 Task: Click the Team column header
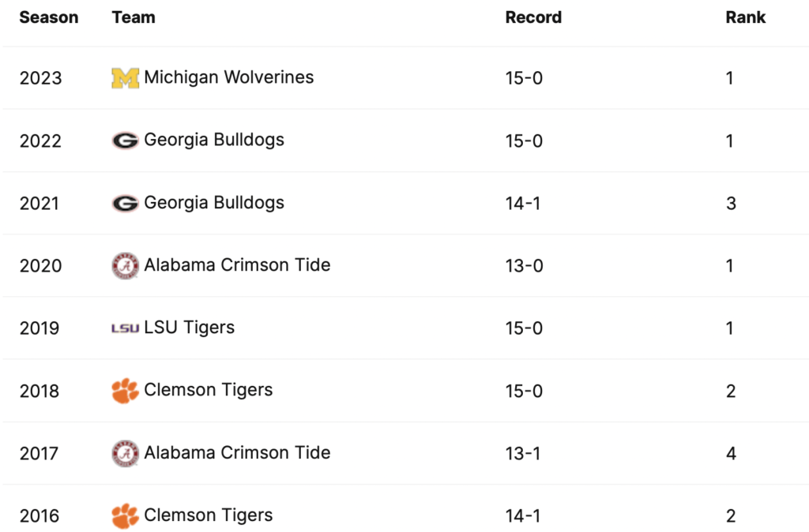[x=134, y=17]
